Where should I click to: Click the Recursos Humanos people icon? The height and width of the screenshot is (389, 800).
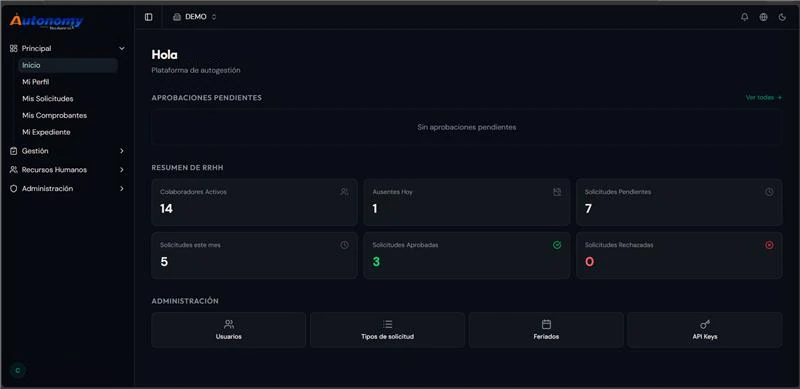click(x=14, y=169)
